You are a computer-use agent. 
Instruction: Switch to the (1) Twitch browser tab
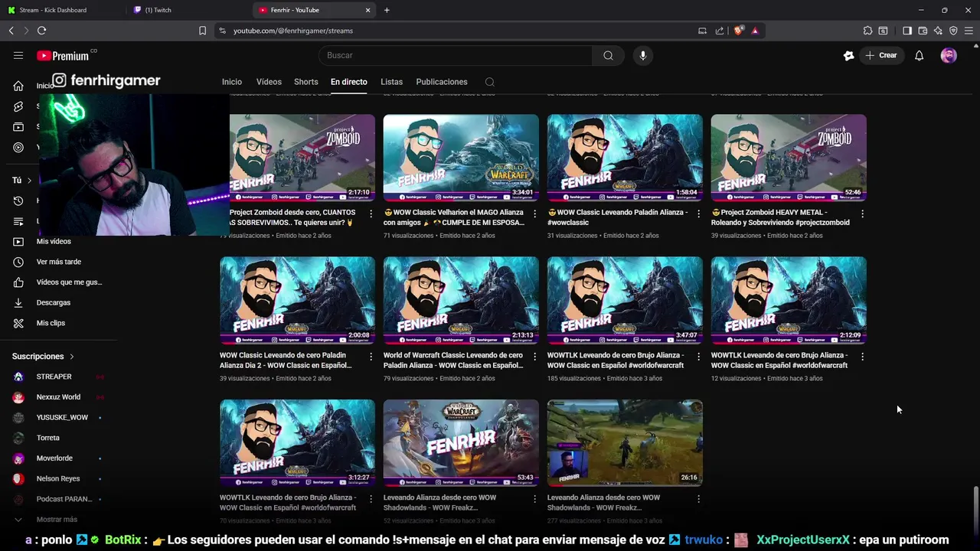(188, 10)
